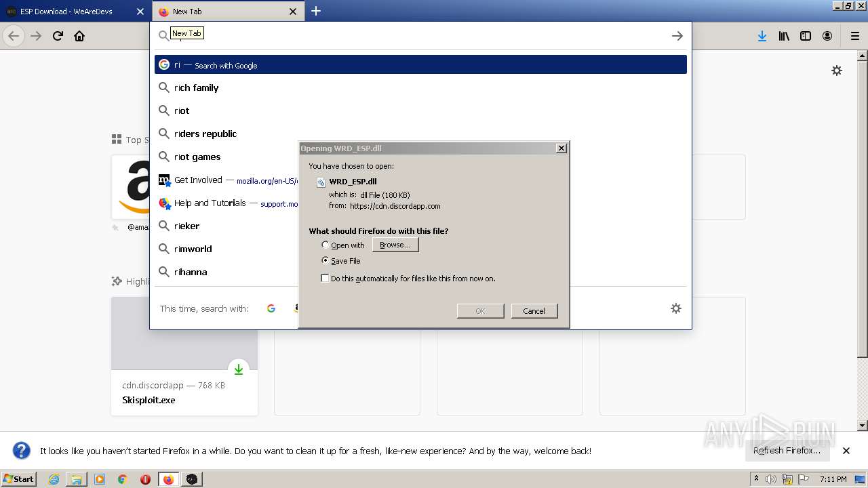Open the Firefox Account icon

coord(827,36)
